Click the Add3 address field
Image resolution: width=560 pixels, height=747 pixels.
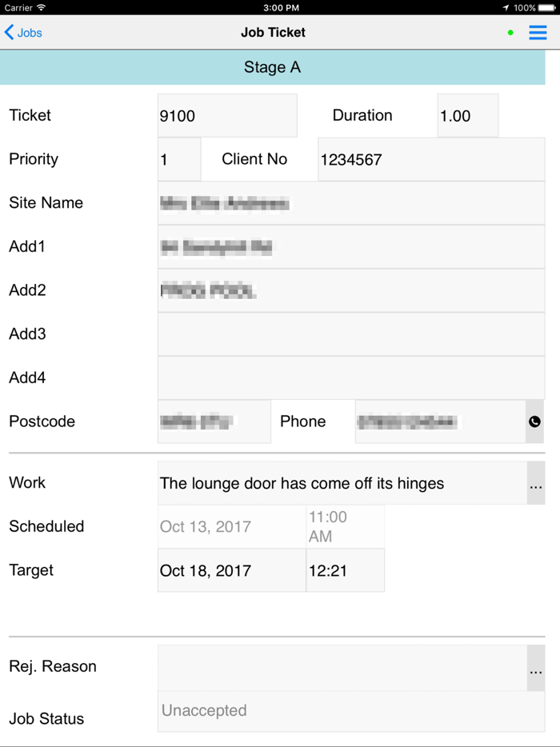coord(350,334)
